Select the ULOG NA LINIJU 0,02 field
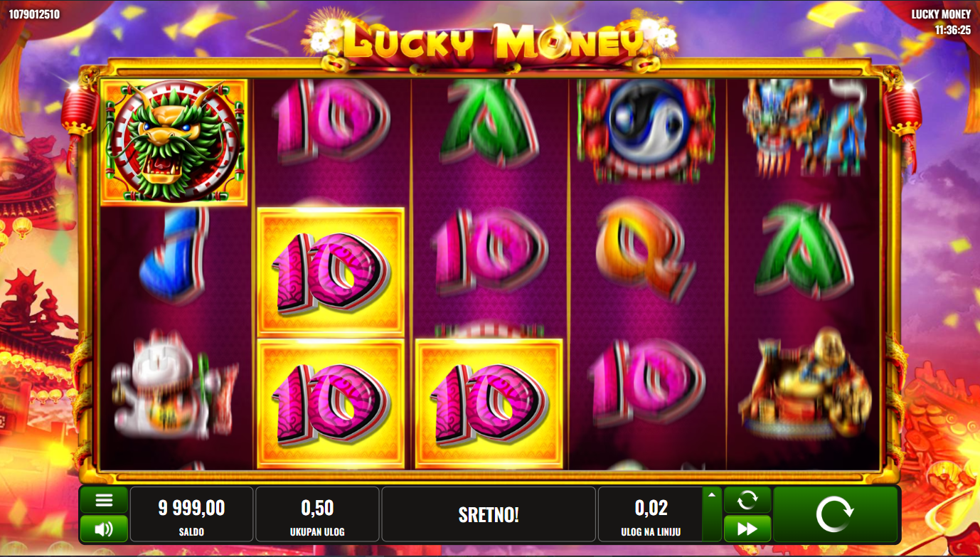980x557 pixels. tap(650, 514)
